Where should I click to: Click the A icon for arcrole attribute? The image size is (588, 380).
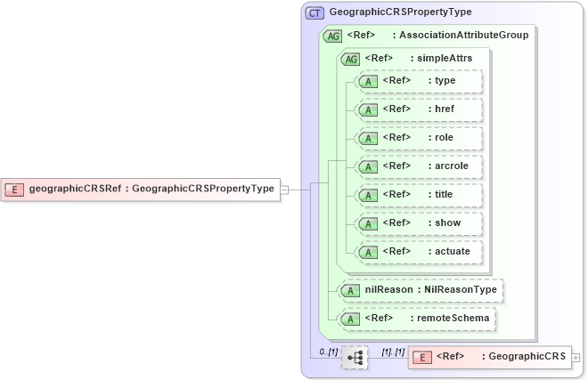[368, 167]
